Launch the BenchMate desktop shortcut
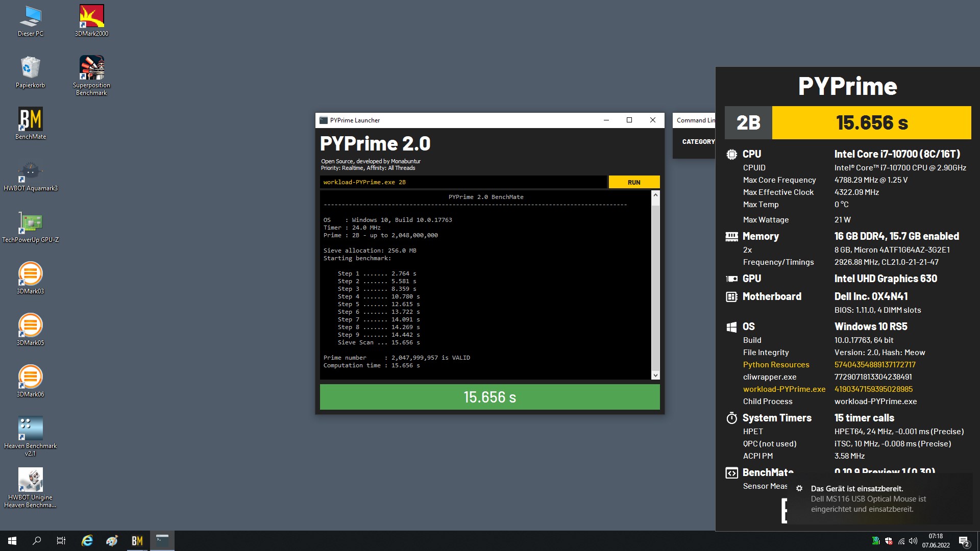Viewport: 980px width, 551px height. [x=31, y=123]
